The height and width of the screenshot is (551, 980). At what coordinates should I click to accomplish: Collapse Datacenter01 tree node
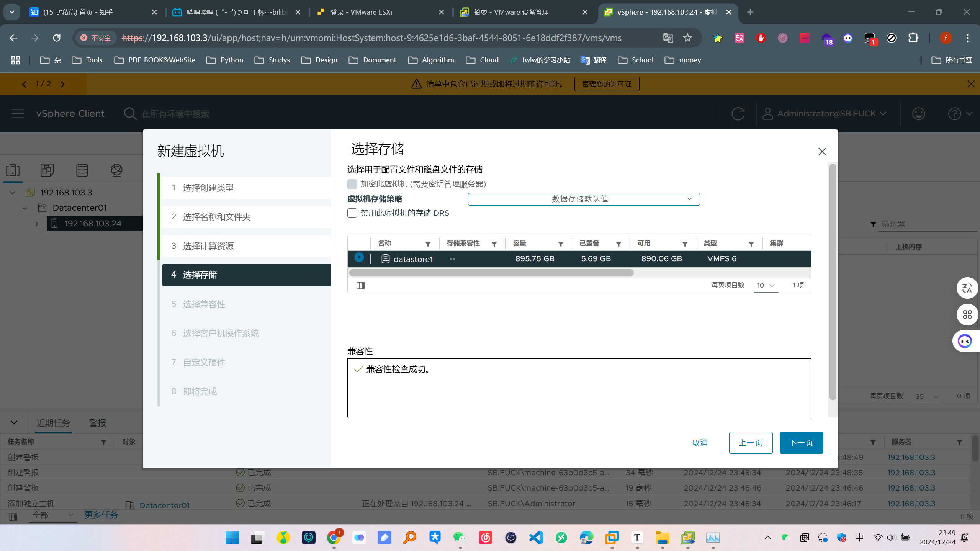tap(25, 208)
